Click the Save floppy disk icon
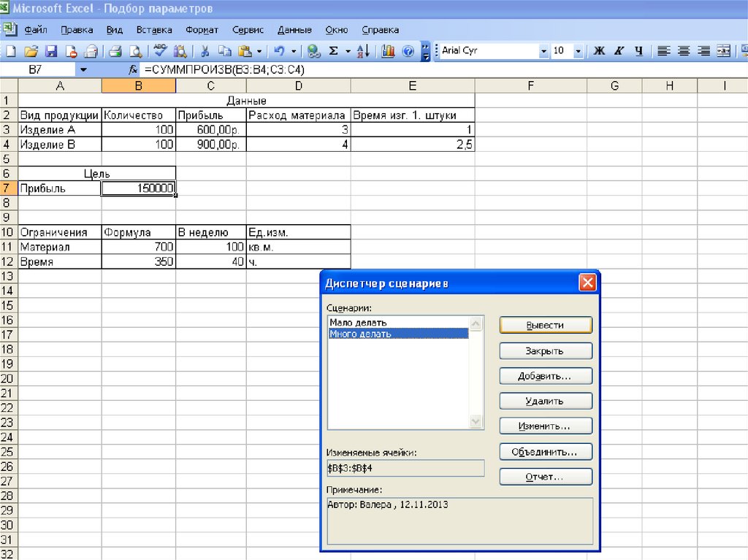Image resolution: width=748 pixels, height=560 pixels. click(51, 51)
